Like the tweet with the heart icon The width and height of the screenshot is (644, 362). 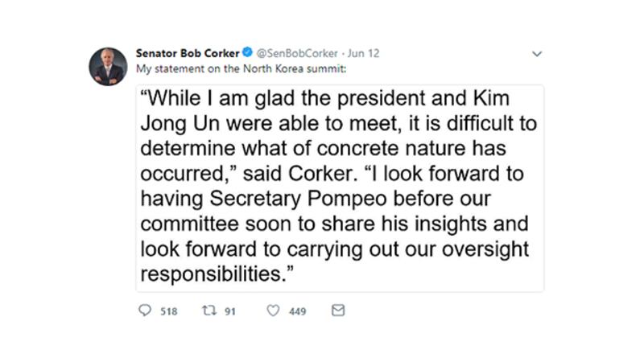point(272,311)
